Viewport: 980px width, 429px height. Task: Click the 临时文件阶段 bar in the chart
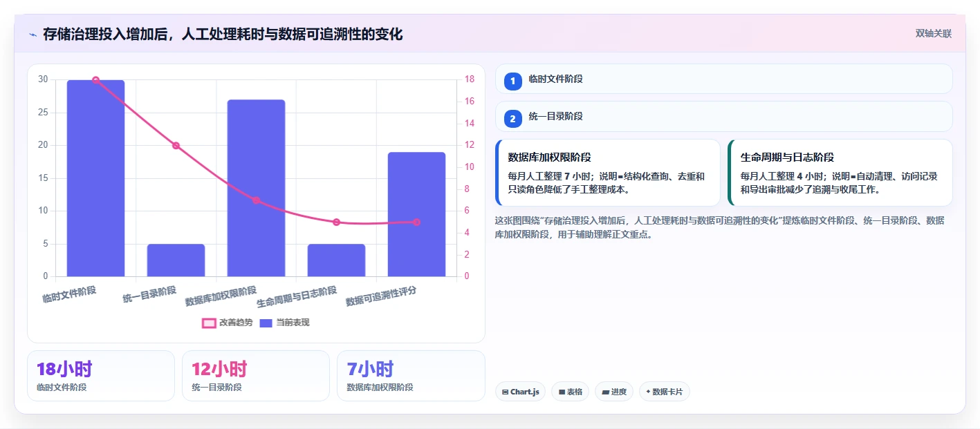(x=95, y=178)
